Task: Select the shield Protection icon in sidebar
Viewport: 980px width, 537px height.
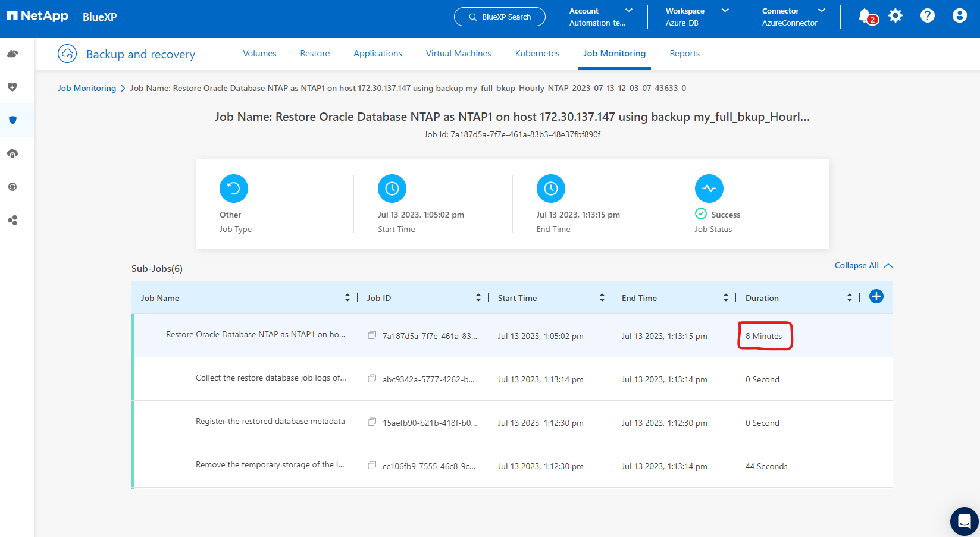Action: tap(12, 120)
